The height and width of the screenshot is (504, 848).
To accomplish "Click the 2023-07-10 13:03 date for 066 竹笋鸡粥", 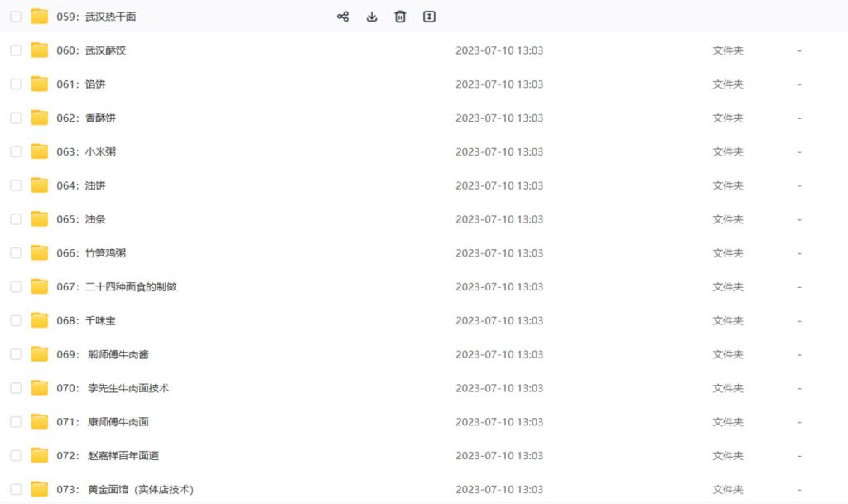I will (499, 252).
